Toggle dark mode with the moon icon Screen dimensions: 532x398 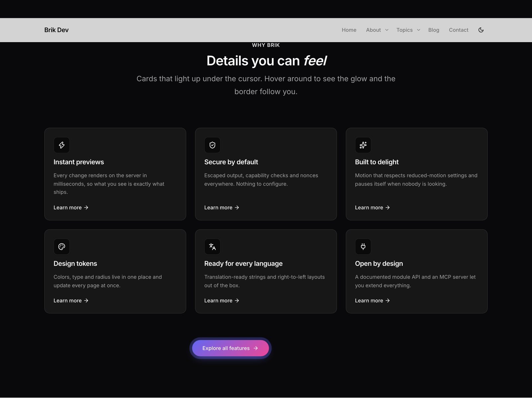[481, 30]
